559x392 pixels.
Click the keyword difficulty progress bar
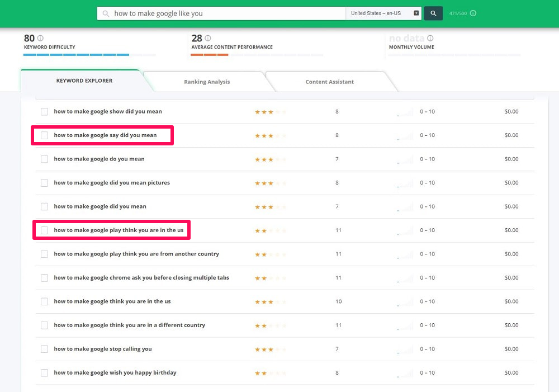click(89, 55)
